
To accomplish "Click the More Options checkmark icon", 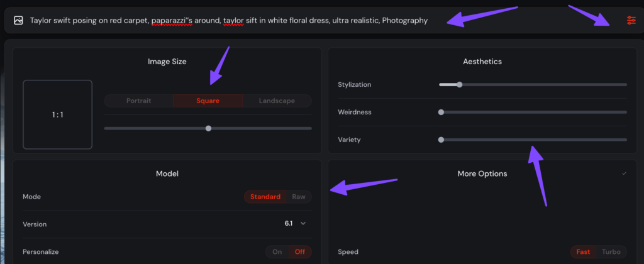I will [x=624, y=173].
